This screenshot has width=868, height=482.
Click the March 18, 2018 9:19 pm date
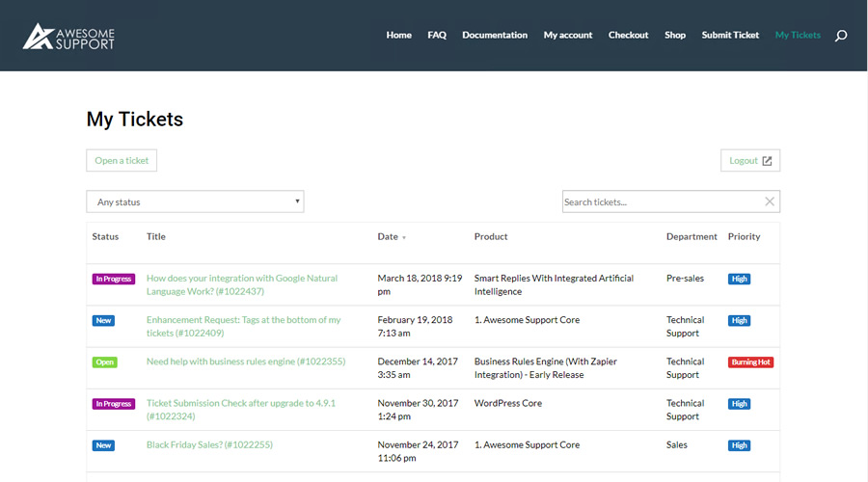pos(420,284)
